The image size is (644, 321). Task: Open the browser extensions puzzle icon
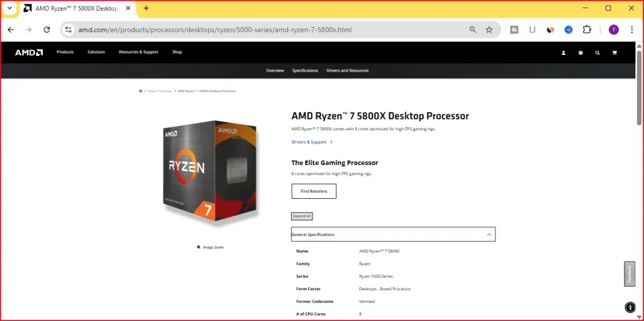587,30
